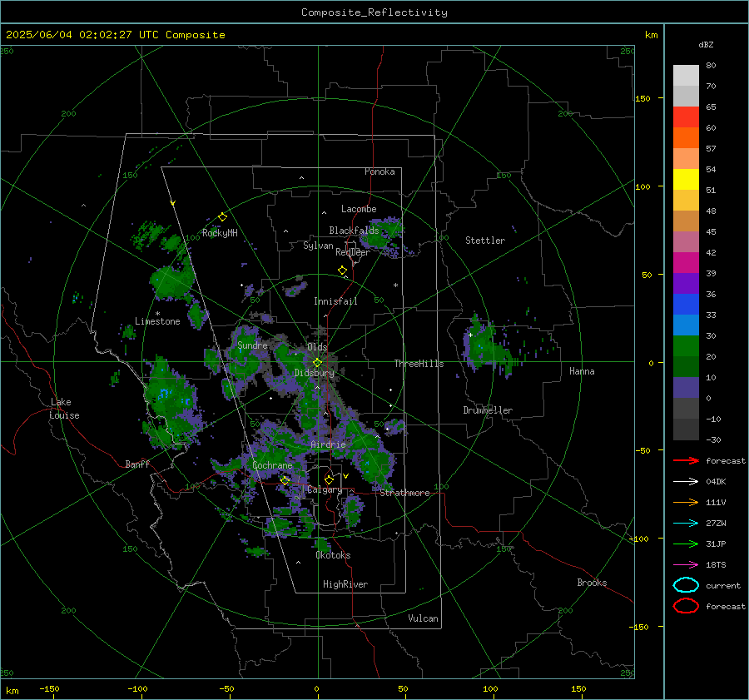
Task: Click the Limestone label
Action: (x=157, y=321)
